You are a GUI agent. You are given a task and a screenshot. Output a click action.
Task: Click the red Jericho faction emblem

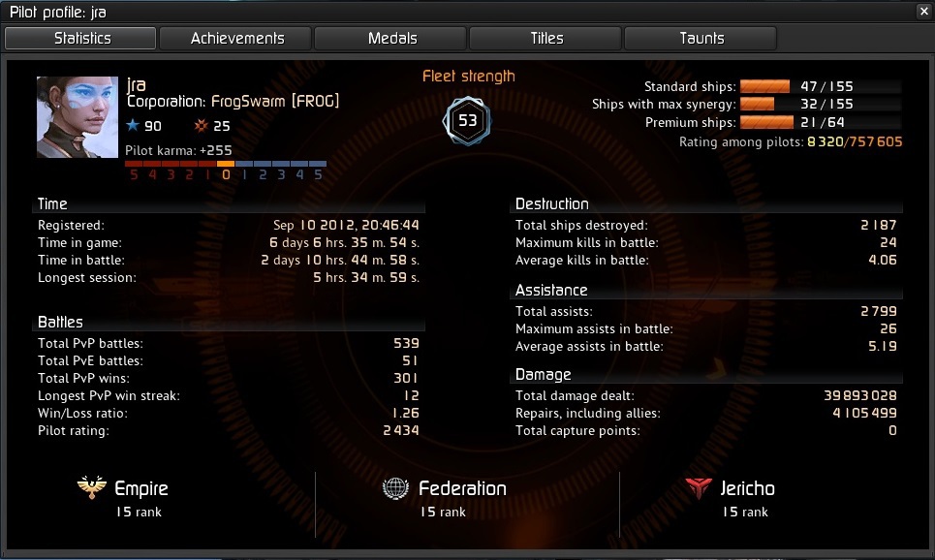tap(699, 488)
